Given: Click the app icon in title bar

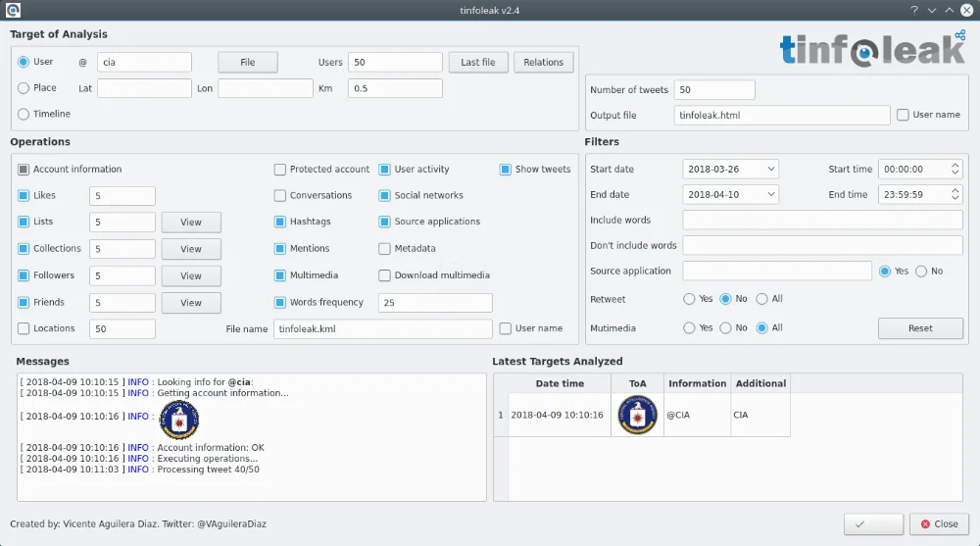Looking at the screenshot, I should coord(11,10).
